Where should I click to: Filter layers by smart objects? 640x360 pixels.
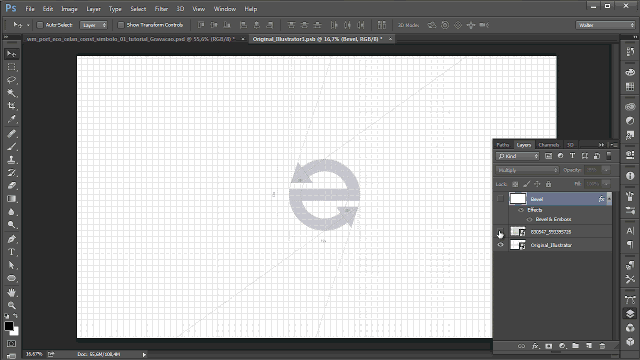[x=597, y=156]
